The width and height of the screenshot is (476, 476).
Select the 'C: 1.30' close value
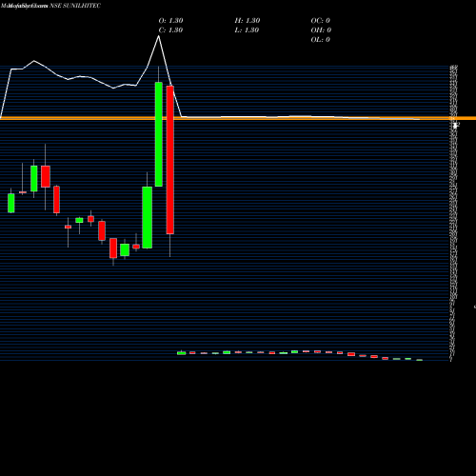click(x=170, y=30)
